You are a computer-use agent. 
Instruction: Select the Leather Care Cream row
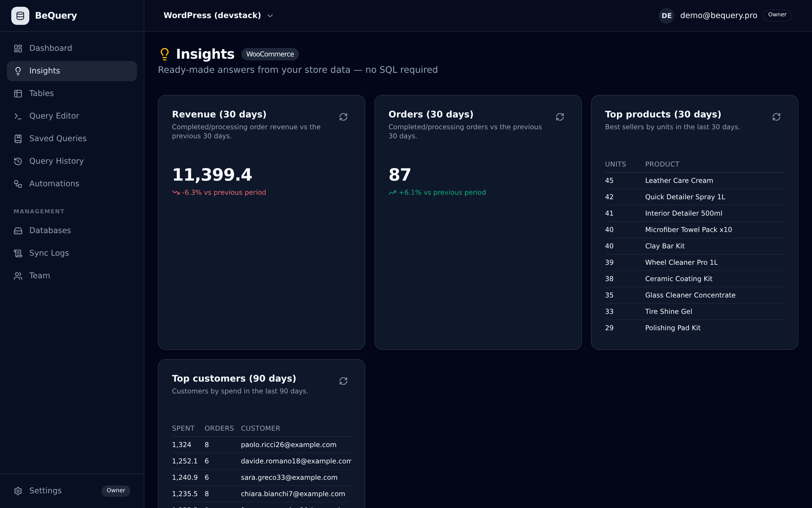point(694,181)
